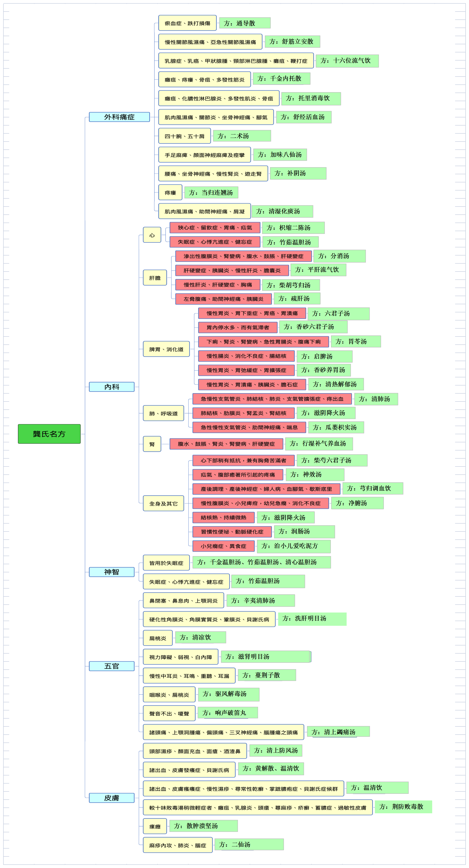469x868 pixels.
Task: Select the 方:托里消毒饮 formula node
Action: 311,98
